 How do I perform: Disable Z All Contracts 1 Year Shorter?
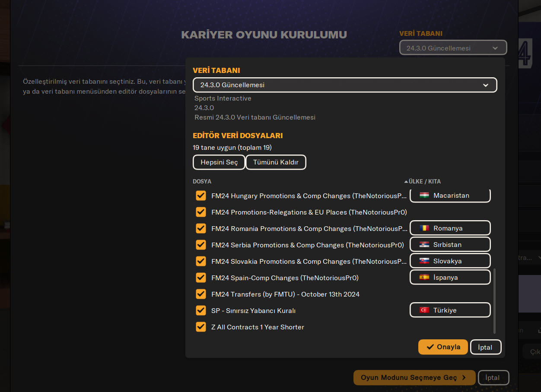201,327
